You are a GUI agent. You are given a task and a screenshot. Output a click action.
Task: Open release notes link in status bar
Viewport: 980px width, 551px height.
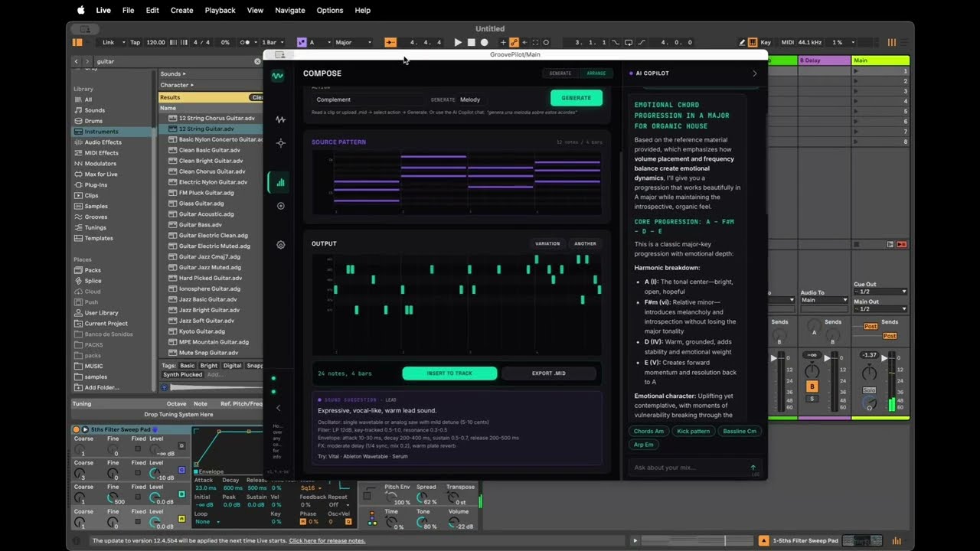(327, 540)
